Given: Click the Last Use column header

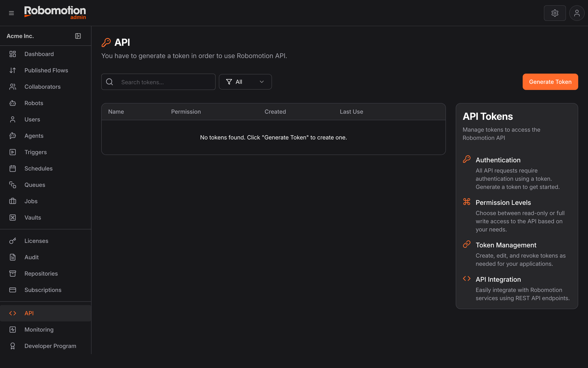Looking at the screenshot, I should tap(352, 112).
